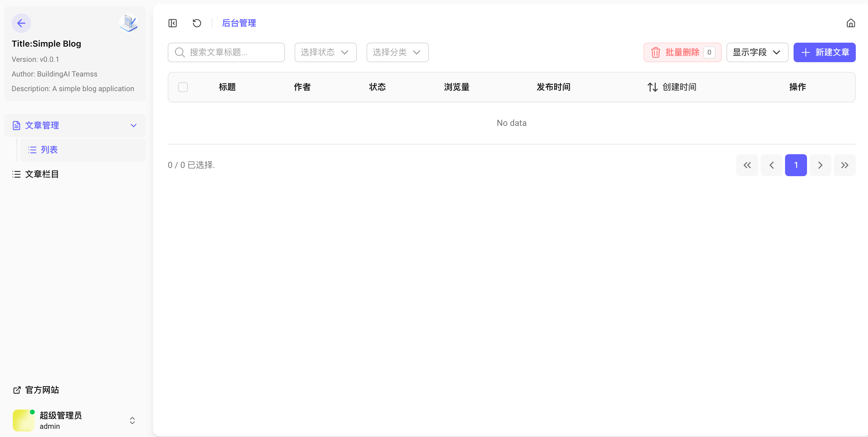Screen dimensions: 868x437
Task: Open the 显示字段 dropdown
Action: click(x=757, y=52)
